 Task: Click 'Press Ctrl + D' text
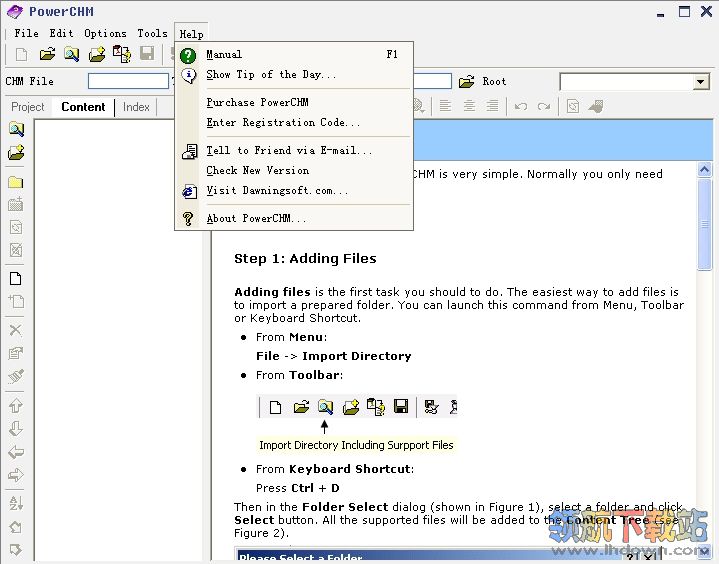tap(298, 488)
